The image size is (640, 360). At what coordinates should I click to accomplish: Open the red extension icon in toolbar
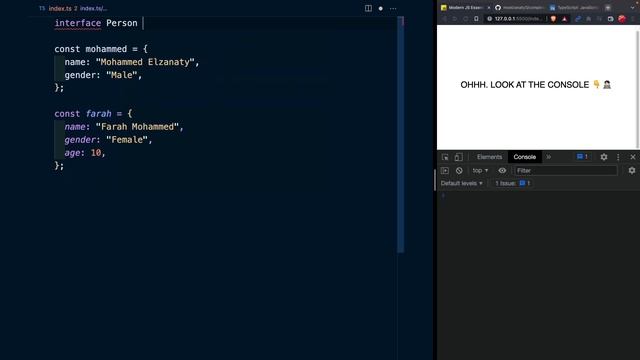click(622, 19)
